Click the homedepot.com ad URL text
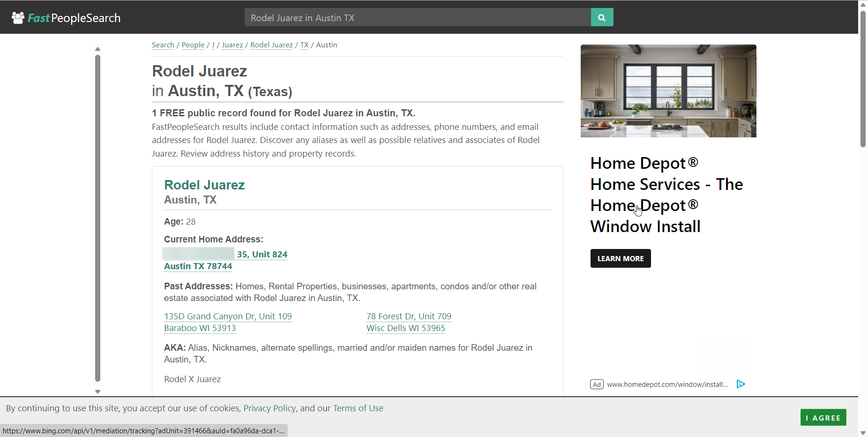 (x=667, y=384)
